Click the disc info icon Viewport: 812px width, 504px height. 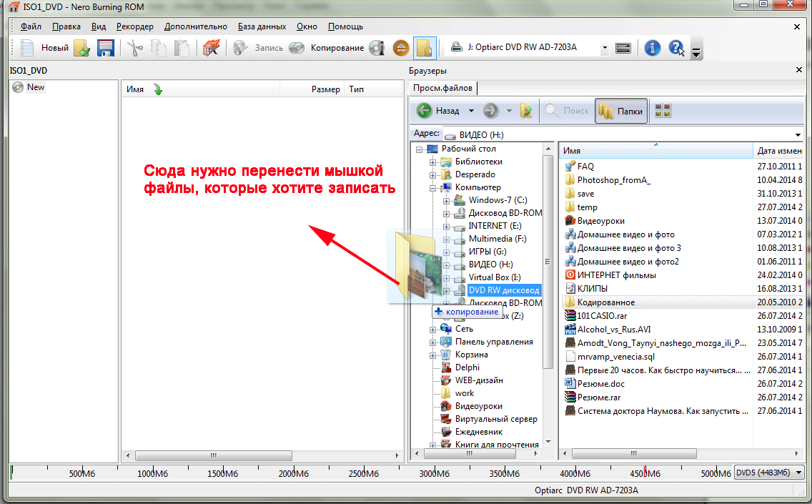point(377,48)
